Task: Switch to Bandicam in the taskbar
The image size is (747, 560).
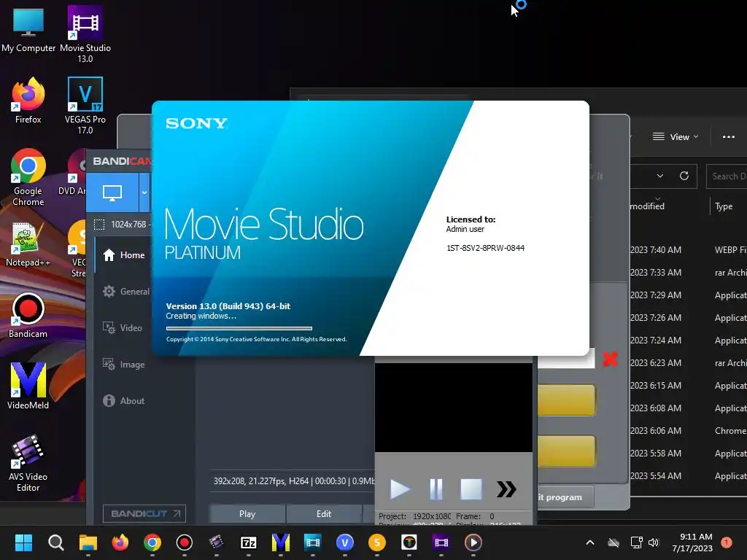Action: point(185,542)
